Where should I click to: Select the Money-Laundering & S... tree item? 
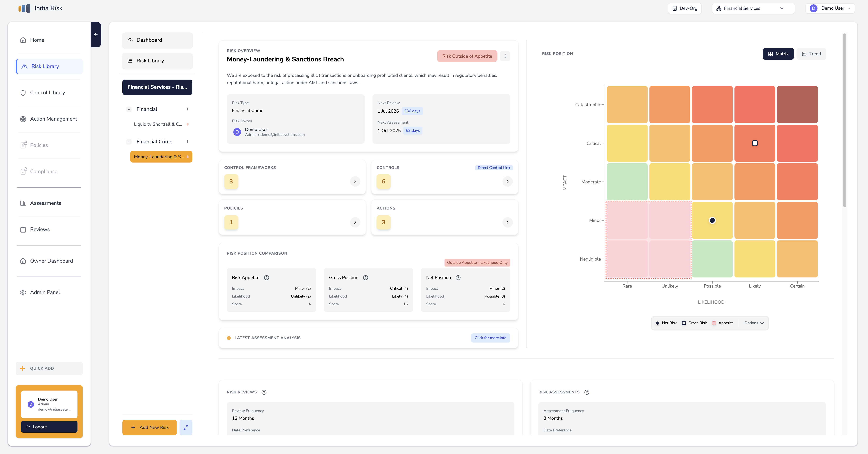161,156
